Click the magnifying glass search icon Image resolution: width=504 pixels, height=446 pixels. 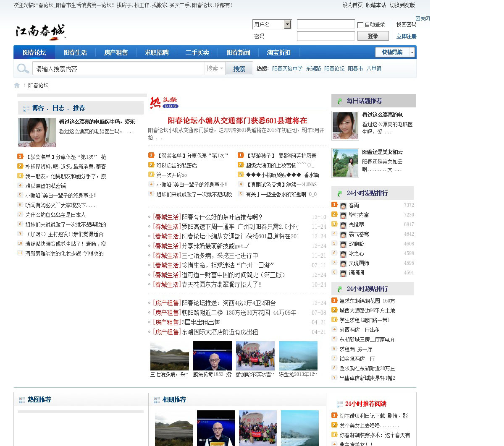click(x=23, y=68)
